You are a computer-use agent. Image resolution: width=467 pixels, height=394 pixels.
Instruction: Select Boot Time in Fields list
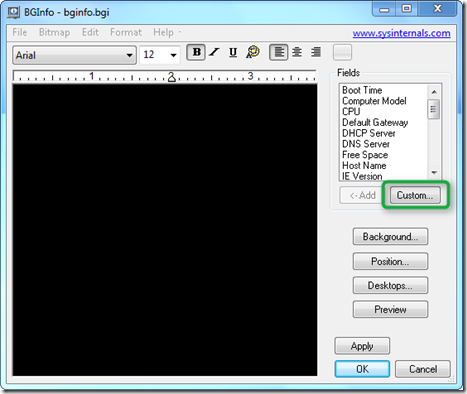362,90
